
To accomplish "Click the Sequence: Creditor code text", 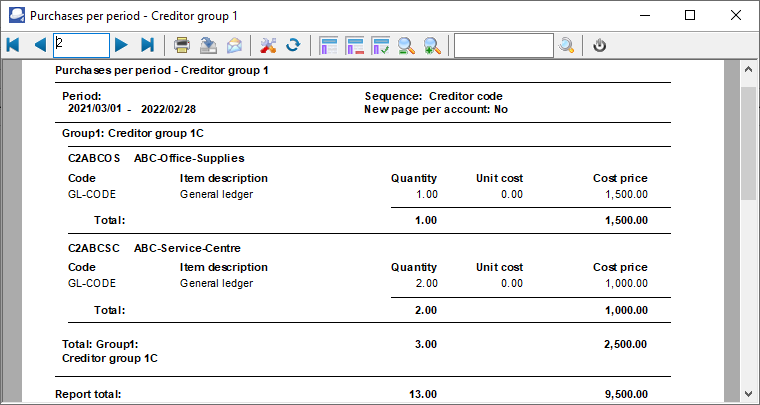I will 434,96.
